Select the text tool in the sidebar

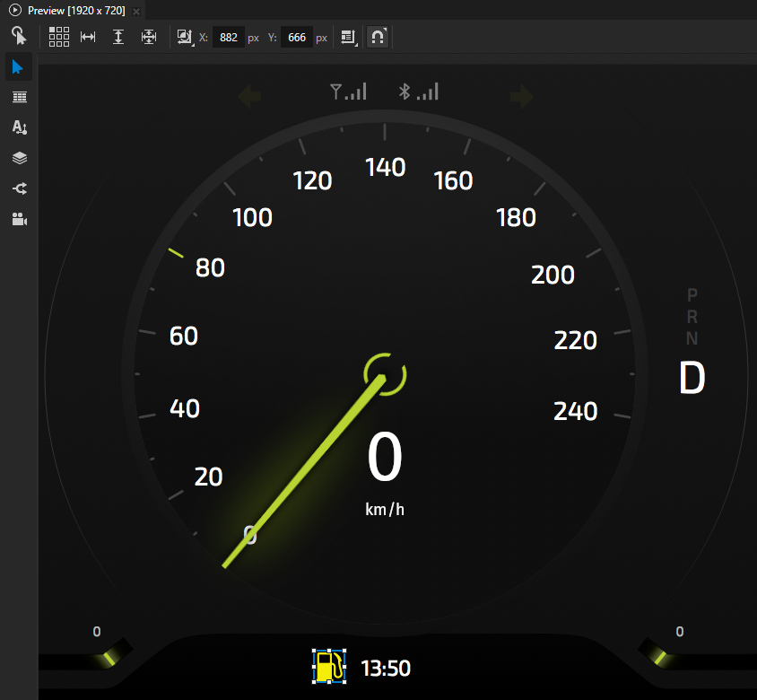tap(19, 127)
